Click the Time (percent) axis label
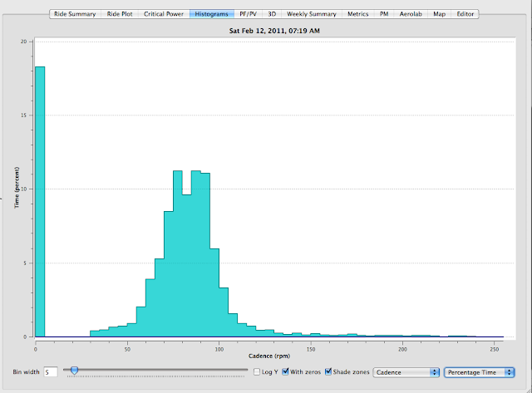 pos(17,187)
